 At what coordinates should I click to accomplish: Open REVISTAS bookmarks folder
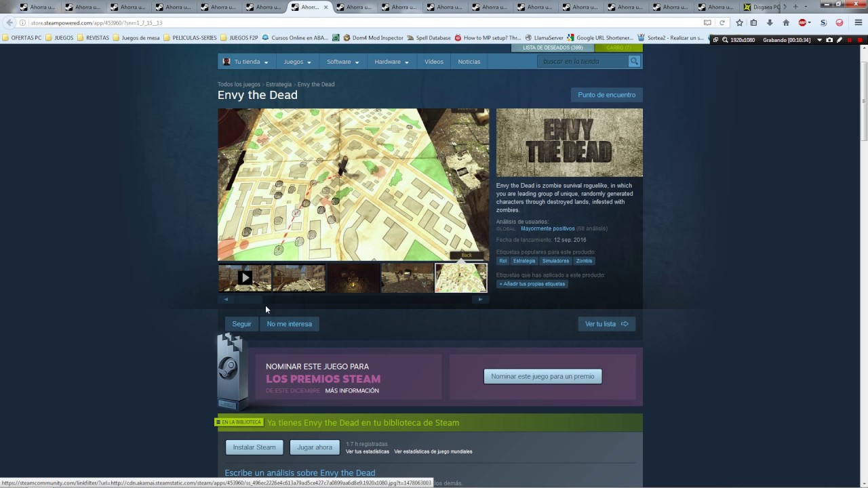click(94, 38)
